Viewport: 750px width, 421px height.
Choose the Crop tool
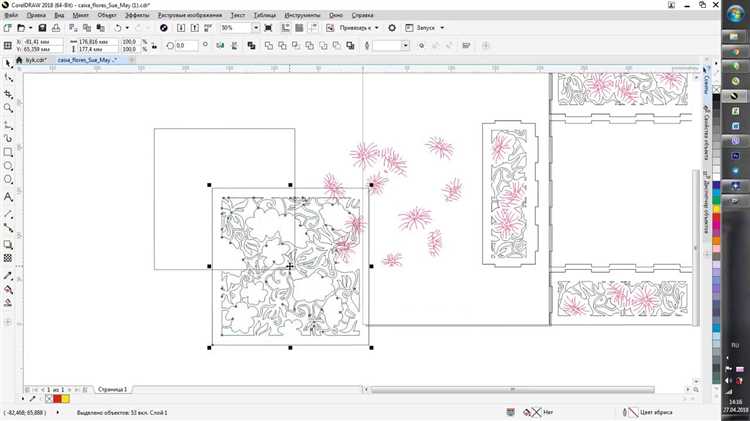pos(8,94)
